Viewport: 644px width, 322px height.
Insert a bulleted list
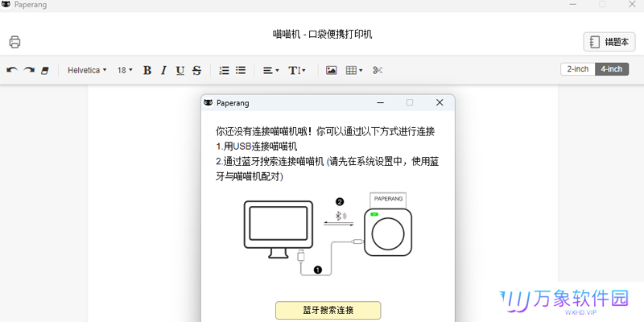point(241,70)
